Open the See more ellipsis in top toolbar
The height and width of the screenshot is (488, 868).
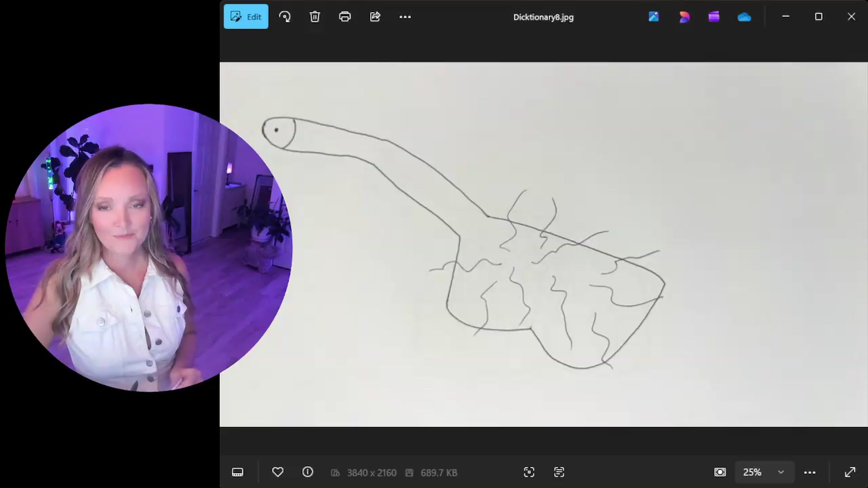(405, 17)
